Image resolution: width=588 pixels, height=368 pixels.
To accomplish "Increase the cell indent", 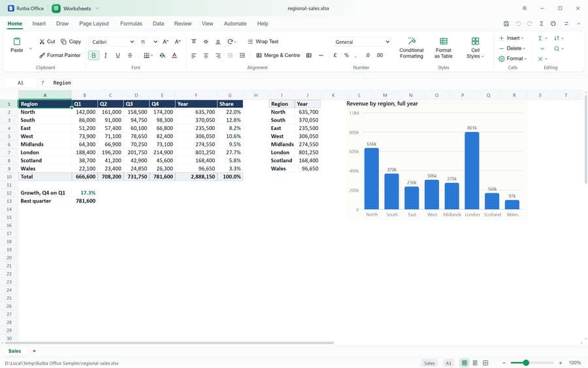I will [242, 56].
